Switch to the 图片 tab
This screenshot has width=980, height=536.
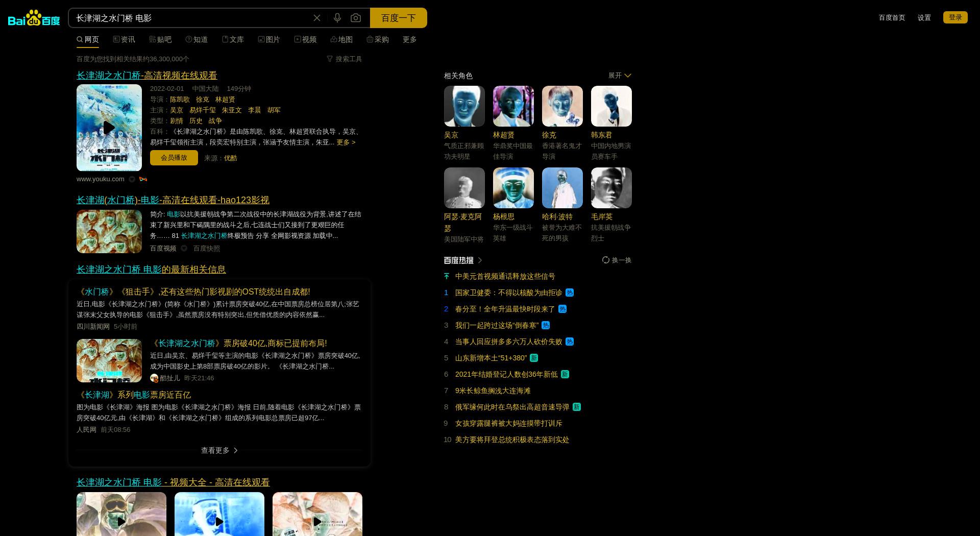point(269,39)
